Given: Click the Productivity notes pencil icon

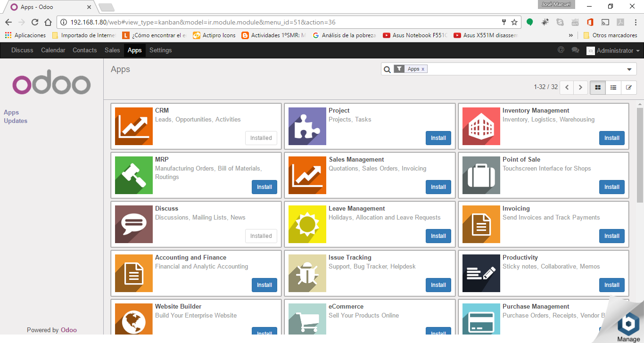Looking at the screenshot, I should coord(481,273).
